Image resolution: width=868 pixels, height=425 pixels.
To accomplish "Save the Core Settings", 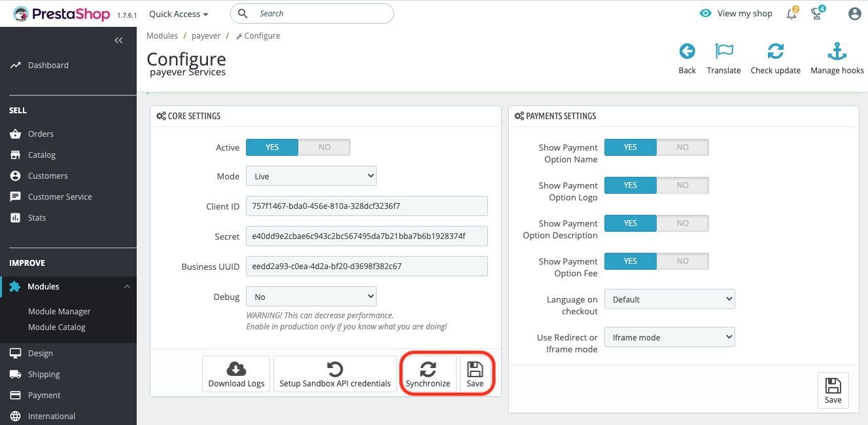I will point(475,374).
